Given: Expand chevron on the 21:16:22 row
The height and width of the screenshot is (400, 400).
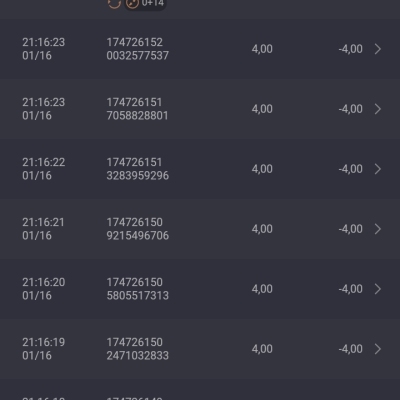Looking at the screenshot, I should tap(378, 169).
